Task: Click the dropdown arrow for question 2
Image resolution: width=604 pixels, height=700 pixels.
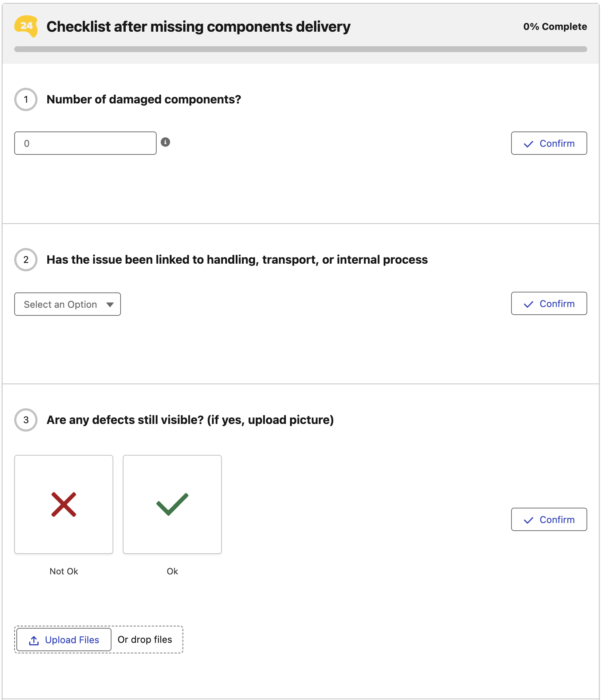Action: coord(110,304)
